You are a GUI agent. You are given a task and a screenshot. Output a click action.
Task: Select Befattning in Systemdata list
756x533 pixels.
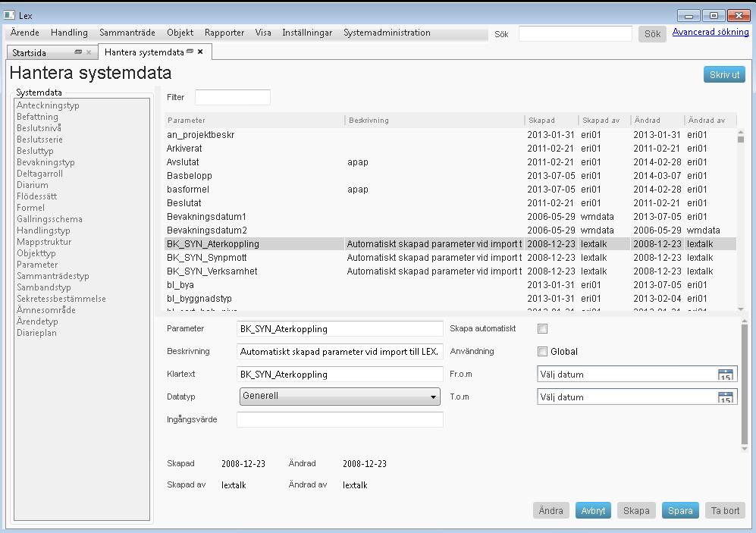coord(37,117)
